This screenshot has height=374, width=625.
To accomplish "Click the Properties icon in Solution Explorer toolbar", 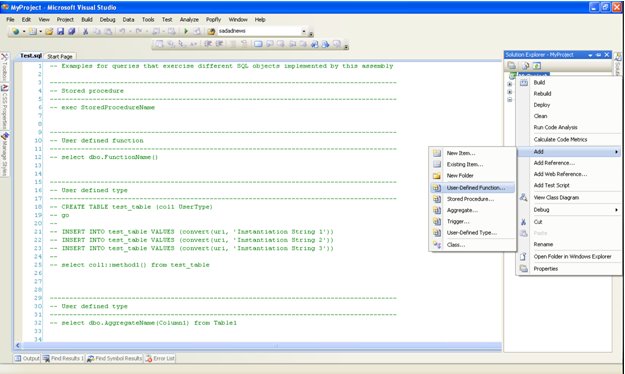I will point(512,65).
